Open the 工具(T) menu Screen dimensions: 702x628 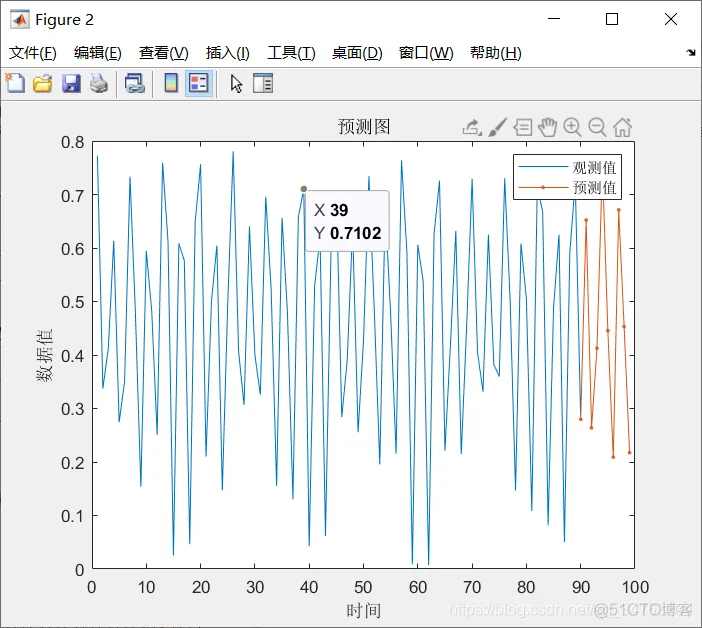point(291,53)
